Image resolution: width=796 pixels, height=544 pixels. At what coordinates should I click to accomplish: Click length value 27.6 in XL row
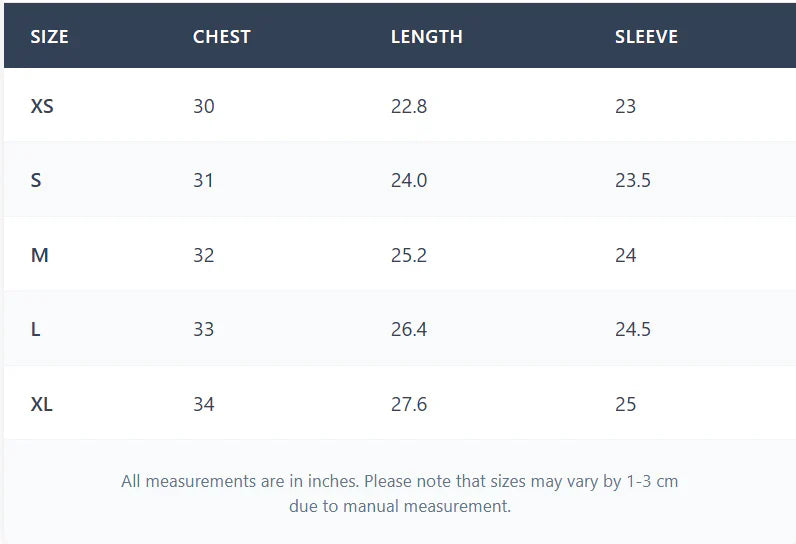408,404
